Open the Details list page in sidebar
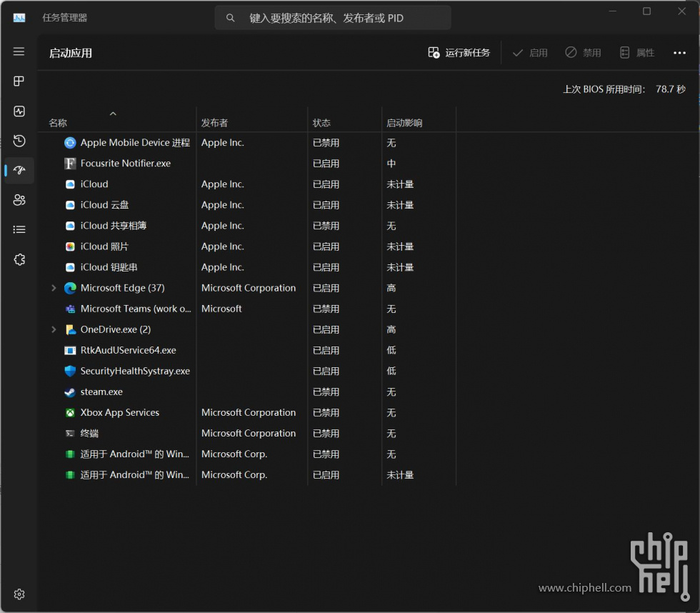The image size is (700, 613). coord(19,229)
